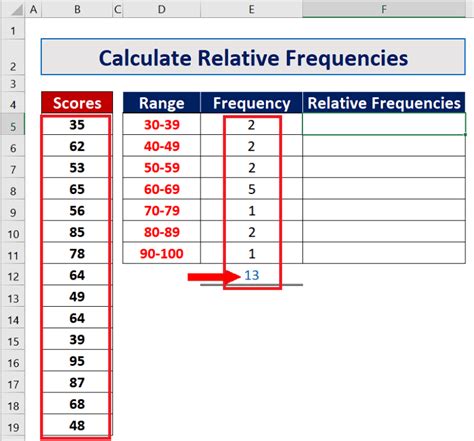Click Relative Frequencies cell for 80-89
Screen dimensions: 474x441
pos(384,232)
